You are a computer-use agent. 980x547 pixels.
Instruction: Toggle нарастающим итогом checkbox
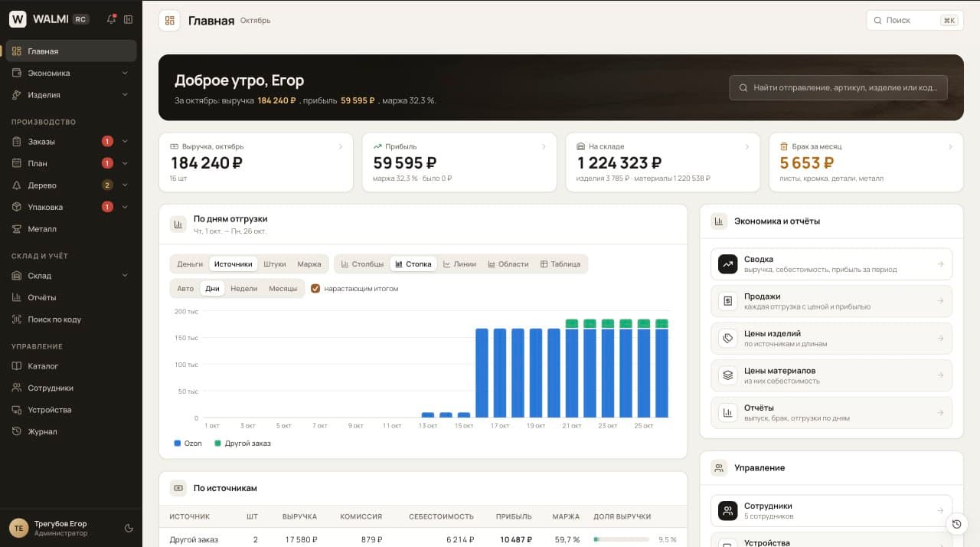point(315,289)
